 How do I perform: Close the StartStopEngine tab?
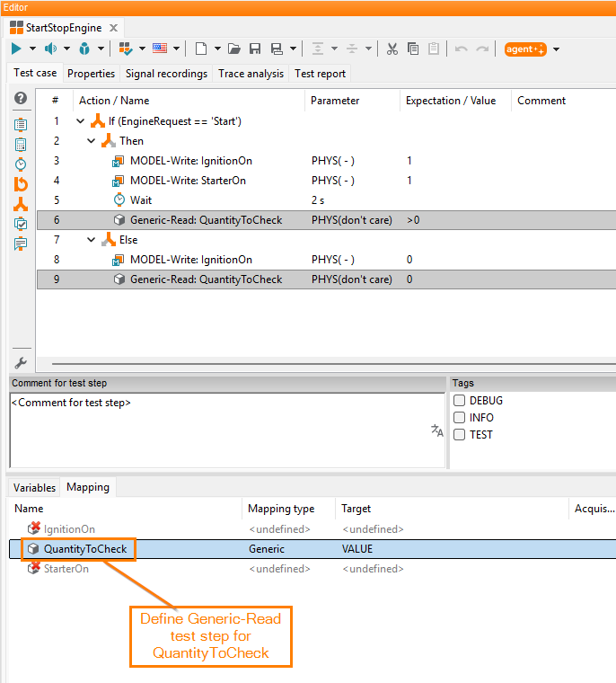(114, 28)
